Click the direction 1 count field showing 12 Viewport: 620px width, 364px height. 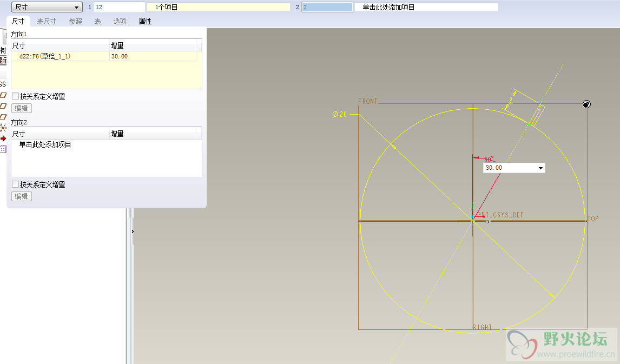pyautogui.click(x=120, y=7)
